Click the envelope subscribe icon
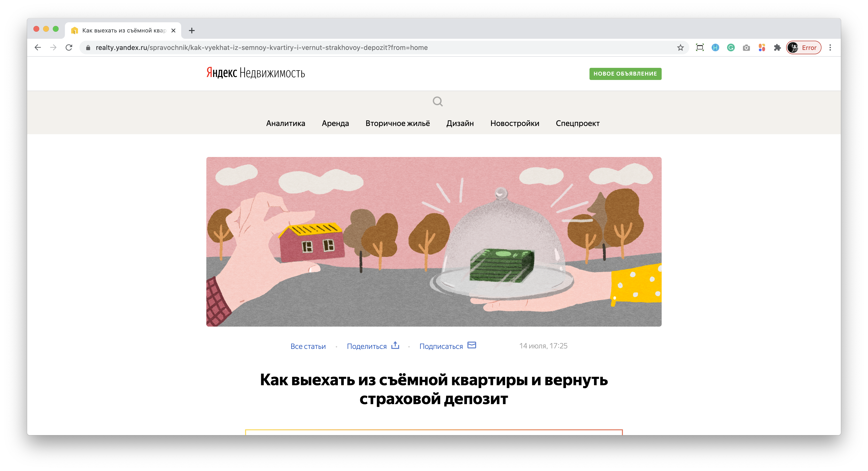The width and height of the screenshot is (868, 471). [472, 345]
